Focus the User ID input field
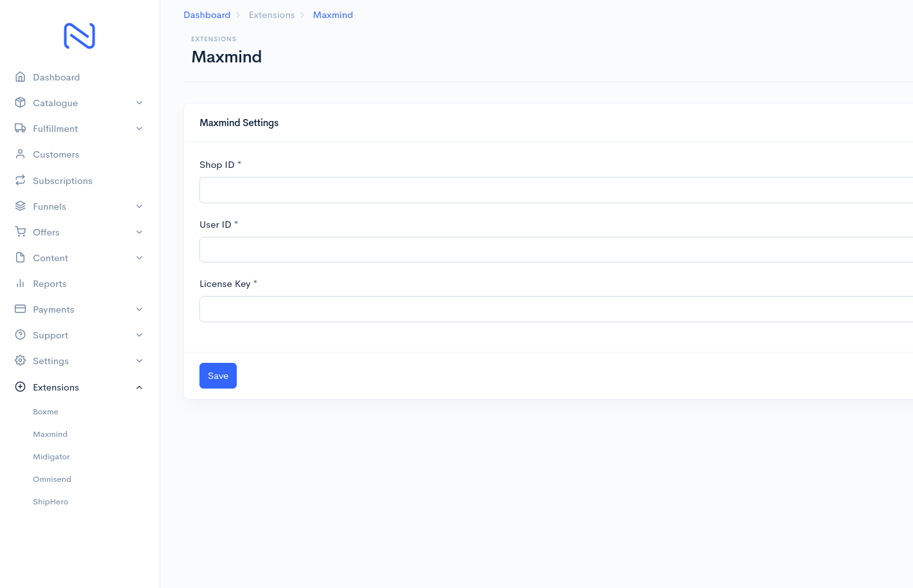 (557, 250)
